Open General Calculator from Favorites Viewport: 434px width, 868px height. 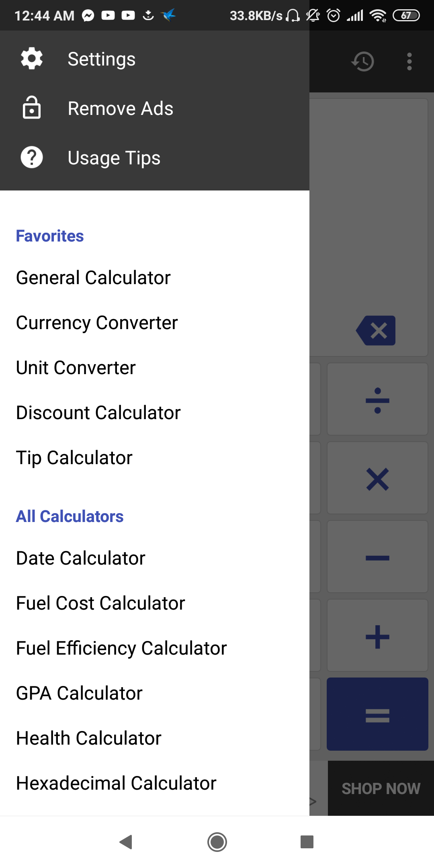[93, 278]
